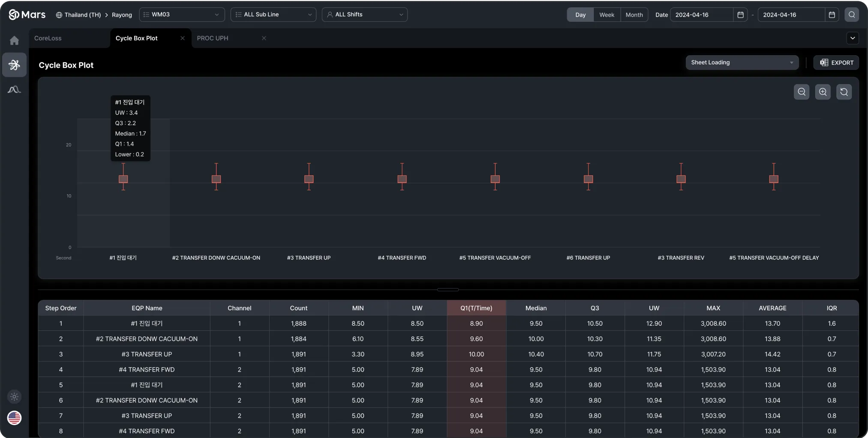Viewport: 868px width, 438px height.
Task: Open the analytics fan icon in sidebar
Action: coord(14,65)
